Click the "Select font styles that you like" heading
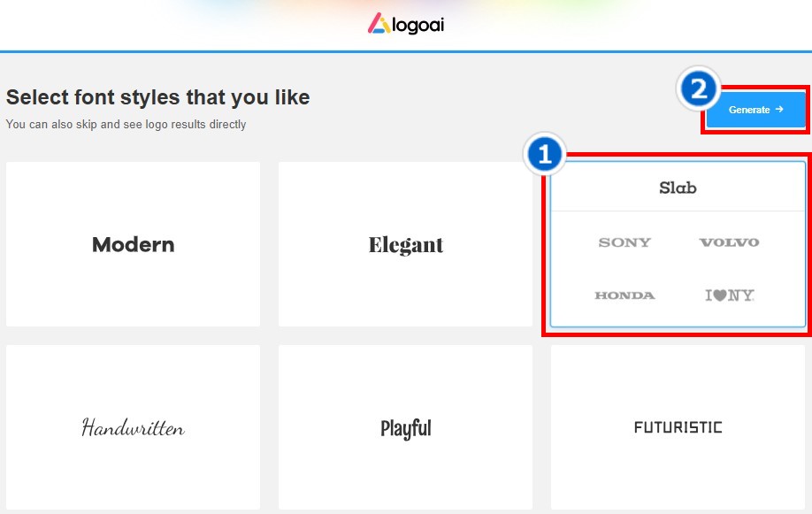The width and height of the screenshot is (812, 514). tap(157, 97)
